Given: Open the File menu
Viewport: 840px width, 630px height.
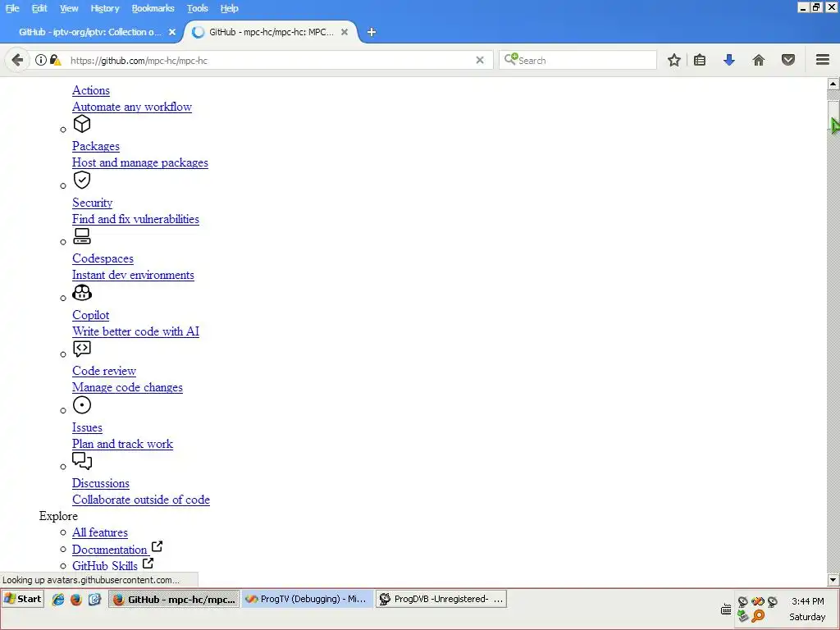Looking at the screenshot, I should [12, 8].
